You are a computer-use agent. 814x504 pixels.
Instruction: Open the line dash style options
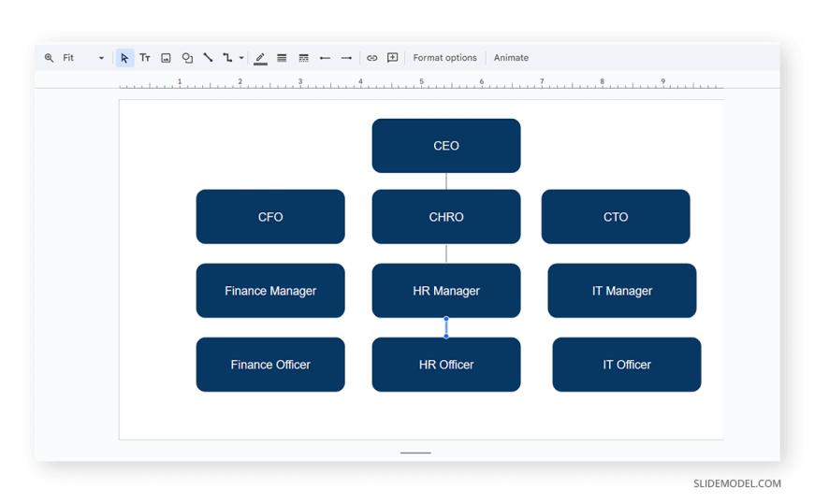pyautogui.click(x=304, y=58)
